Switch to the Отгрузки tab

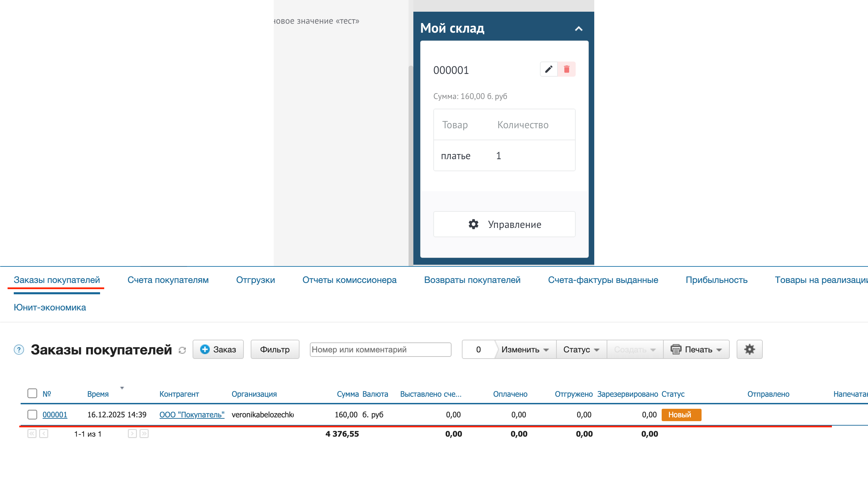coord(255,280)
